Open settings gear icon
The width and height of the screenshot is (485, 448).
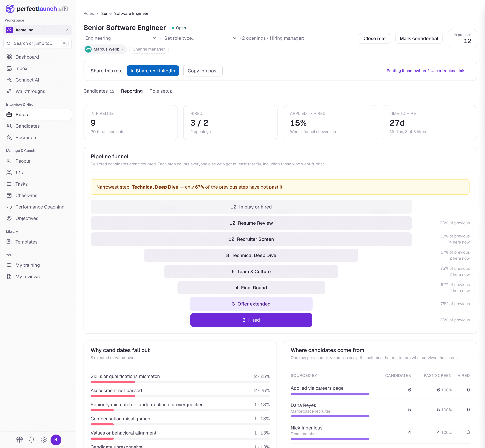click(x=44, y=440)
